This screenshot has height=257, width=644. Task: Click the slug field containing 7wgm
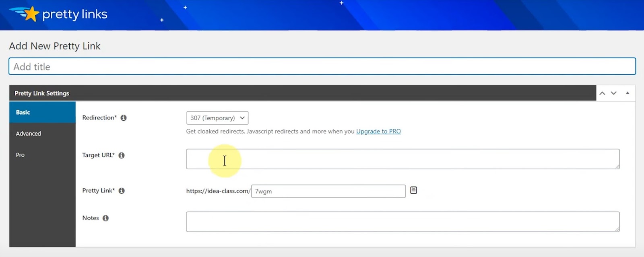click(328, 191)
